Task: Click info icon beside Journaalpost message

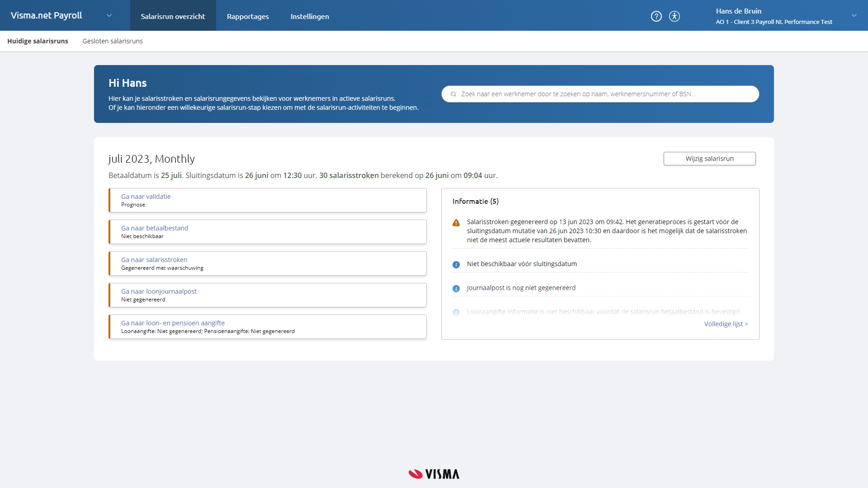Action: (456, 289)
